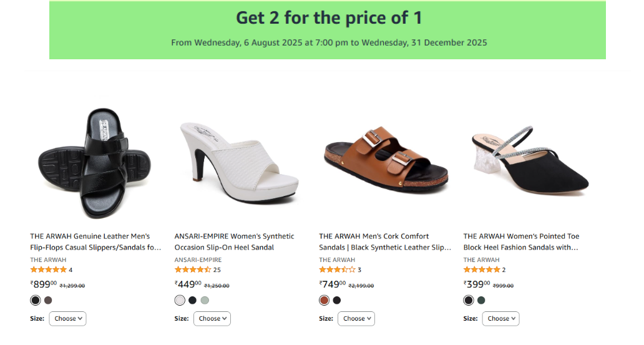Viewport: 644px width, 345px height.
Task: Click the star rating of the ANSARI-EMPIRE heel sandal
Action: pyautogui.click(x=193, y=270)
